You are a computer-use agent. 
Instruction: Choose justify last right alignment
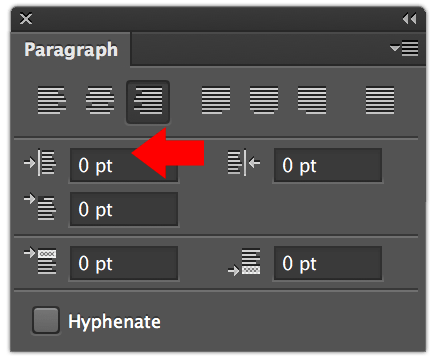[x=312, y=100]
